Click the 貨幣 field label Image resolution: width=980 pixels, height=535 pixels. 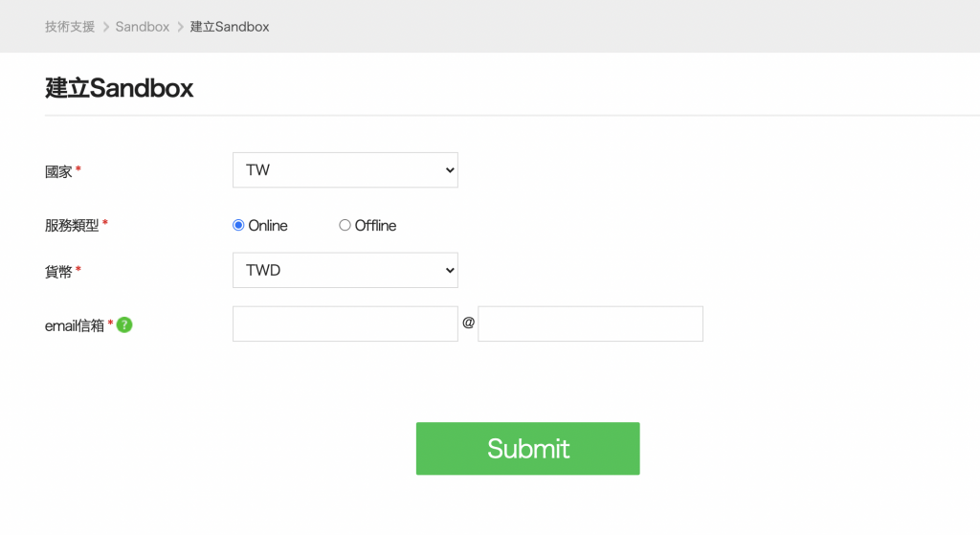(58, 271)
